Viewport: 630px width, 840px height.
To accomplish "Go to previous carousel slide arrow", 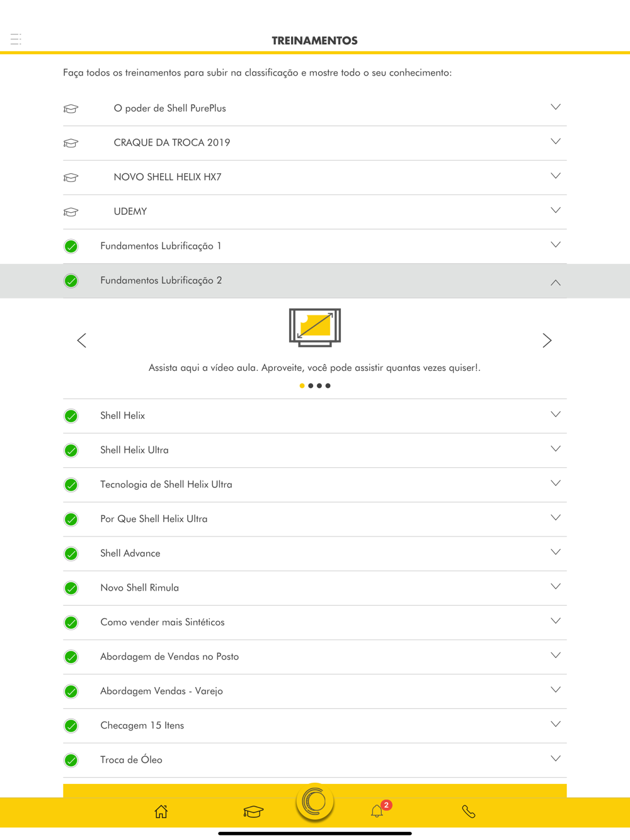I will (x=82, y=340).
